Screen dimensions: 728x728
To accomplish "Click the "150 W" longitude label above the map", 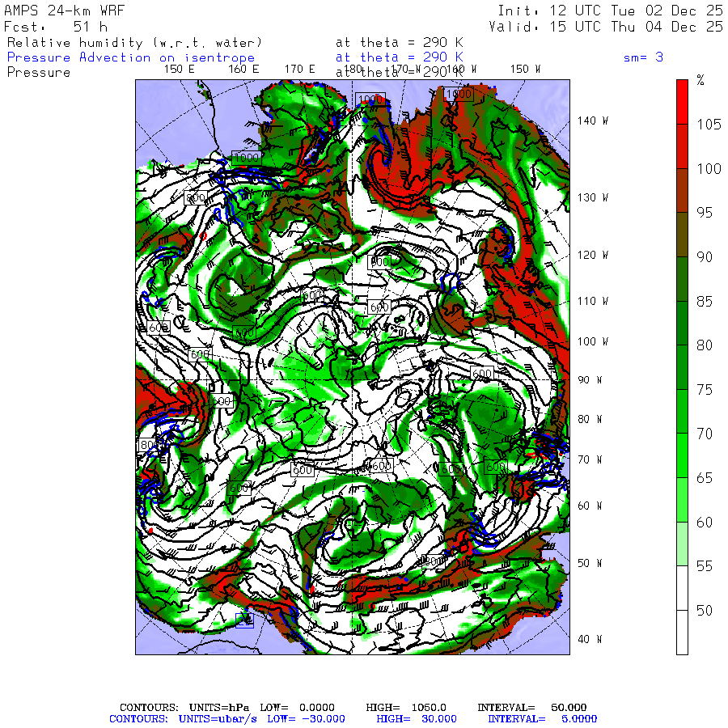I will (525, 70).
